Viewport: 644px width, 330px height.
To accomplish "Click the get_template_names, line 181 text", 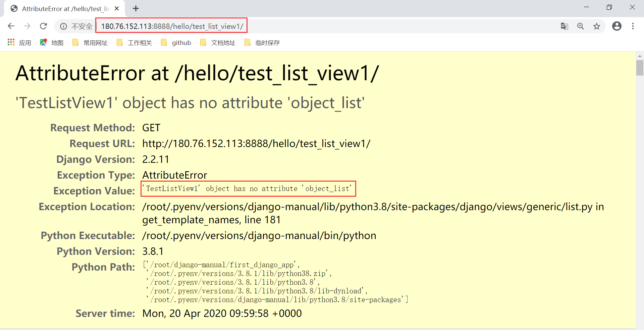I will [211, 220].
